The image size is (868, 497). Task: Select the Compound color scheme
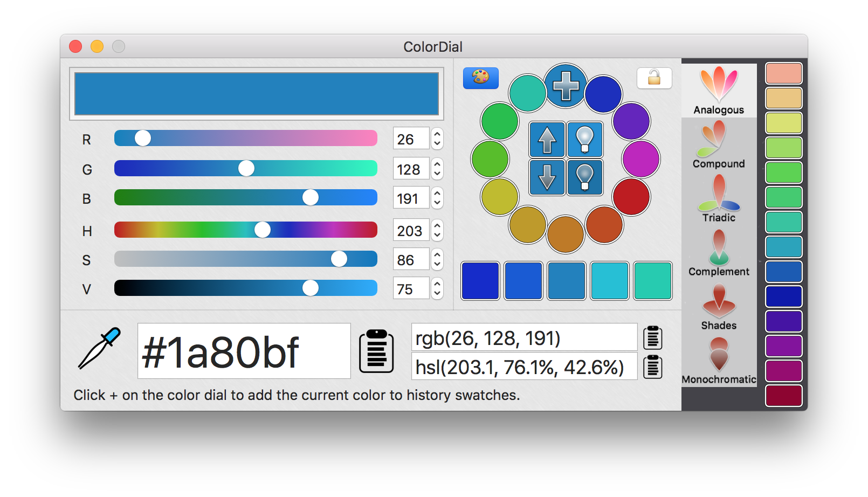719,144
